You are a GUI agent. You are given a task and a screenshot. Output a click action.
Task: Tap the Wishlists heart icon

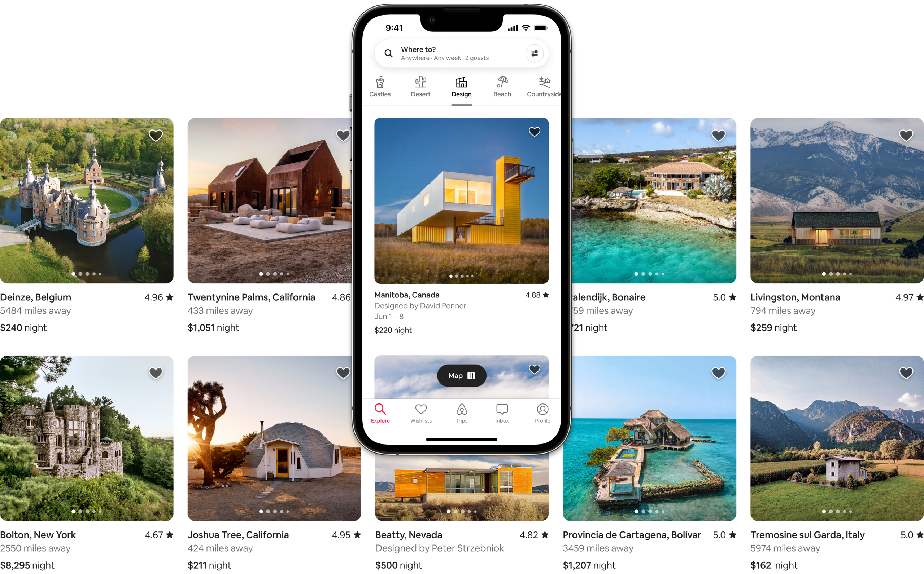421,409
